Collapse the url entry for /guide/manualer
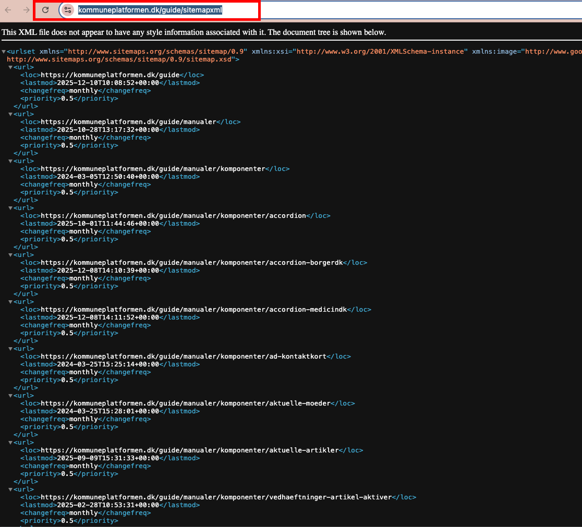Screen dimensions: 582x527 pyautogui.click(x=10, y=114)
